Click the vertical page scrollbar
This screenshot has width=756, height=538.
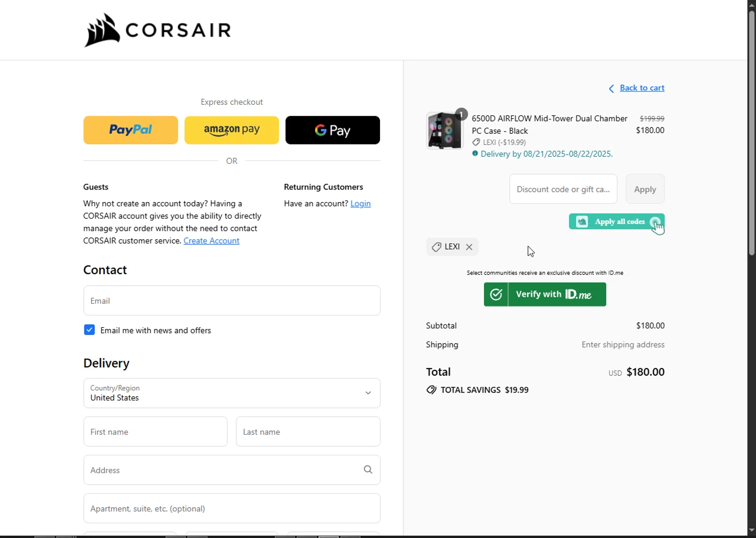(751, 132)
